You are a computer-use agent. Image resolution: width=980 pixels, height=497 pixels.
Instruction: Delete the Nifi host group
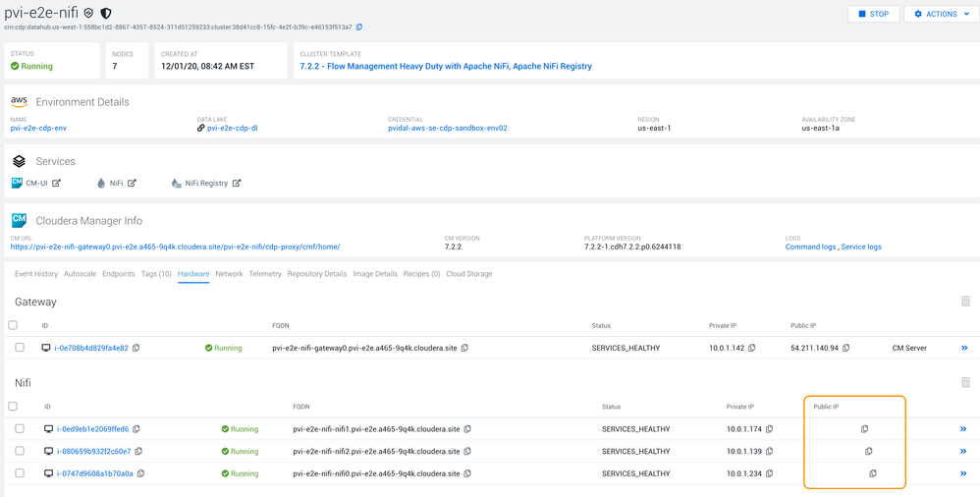[965, 382]
